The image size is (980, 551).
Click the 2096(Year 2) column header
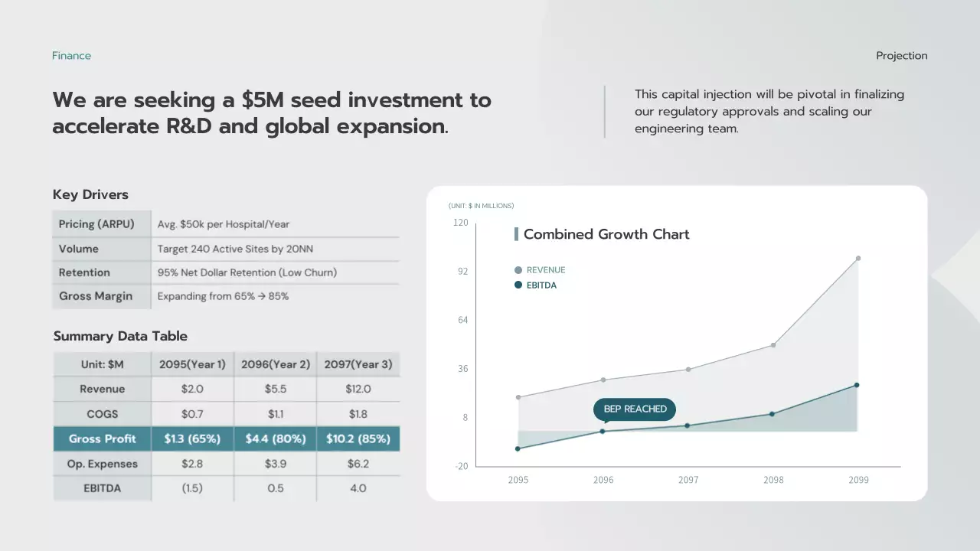(276, 364)
